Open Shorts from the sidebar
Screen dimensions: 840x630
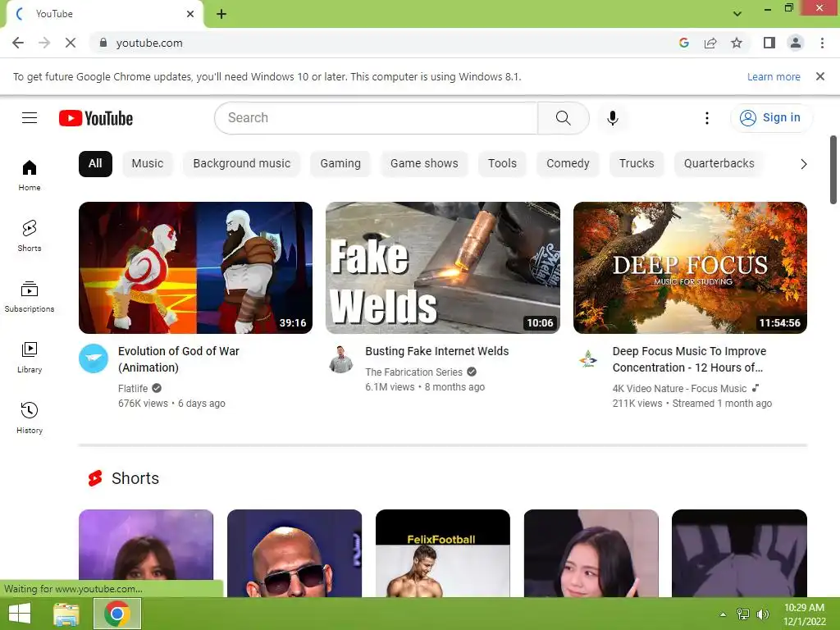click(x=30, y=235)
